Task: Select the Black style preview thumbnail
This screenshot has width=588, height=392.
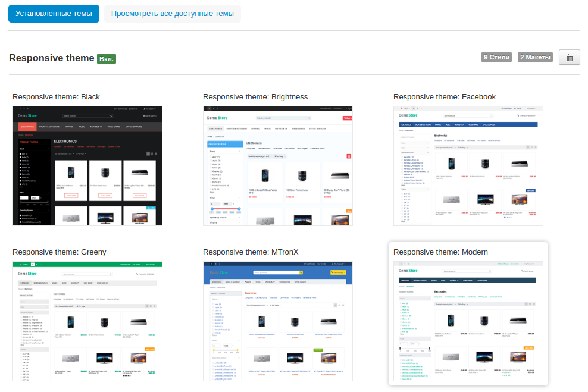Action: 87,166
